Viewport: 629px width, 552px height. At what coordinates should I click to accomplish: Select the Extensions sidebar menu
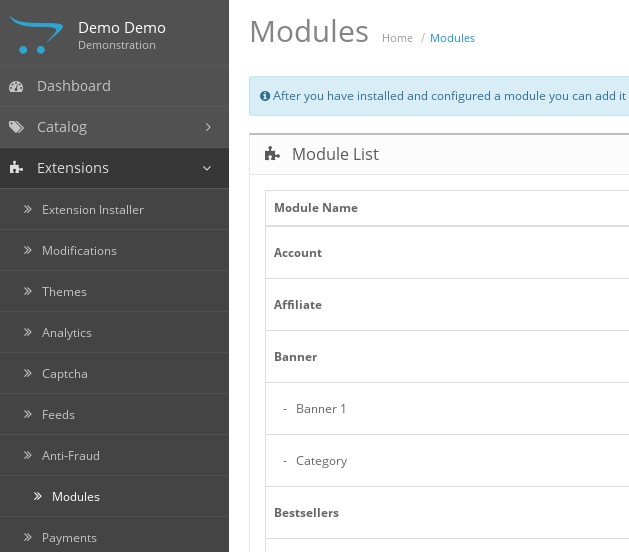[114, 168]
